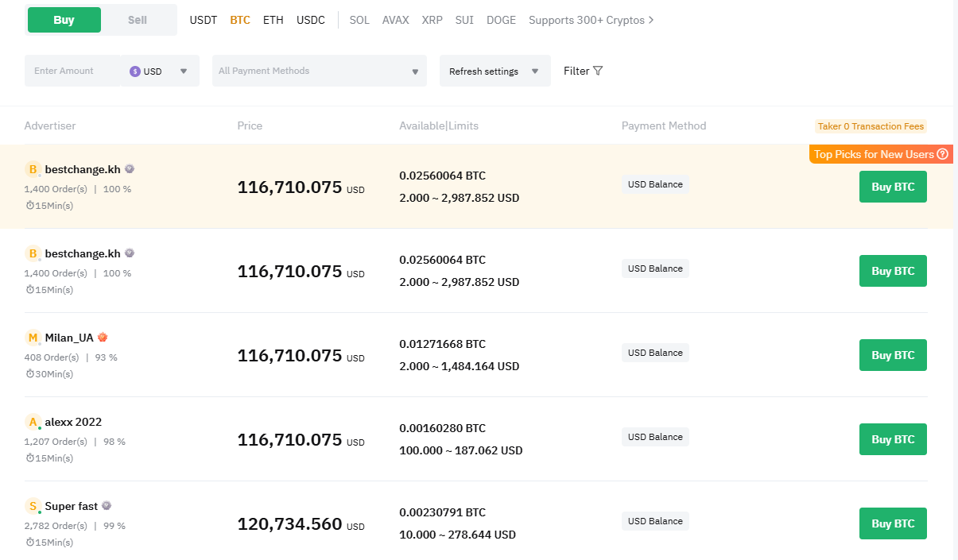Open the USD fiat currency dropdown
Screen dimensions: 958x560
(x=159, y=71)
